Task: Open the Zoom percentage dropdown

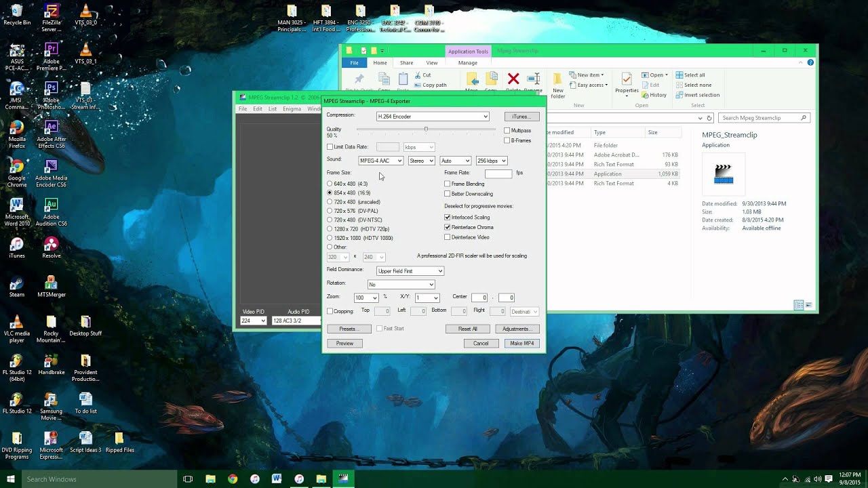Action: pyautogui.click(x=366, y=298)
